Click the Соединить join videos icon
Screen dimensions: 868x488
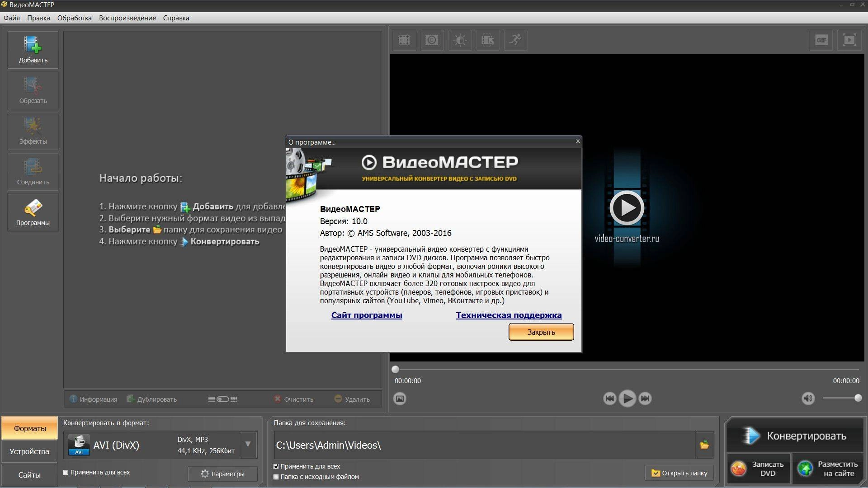[33, 172]
